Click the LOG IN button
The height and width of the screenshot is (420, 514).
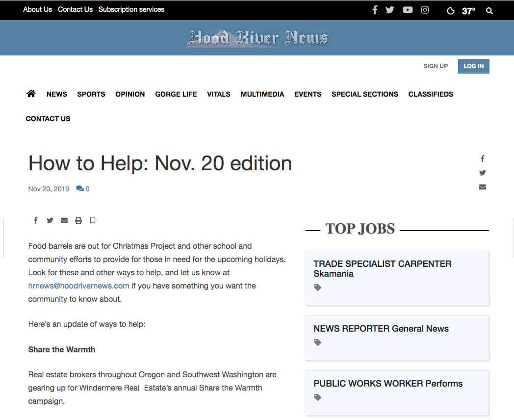coord(473,66)
